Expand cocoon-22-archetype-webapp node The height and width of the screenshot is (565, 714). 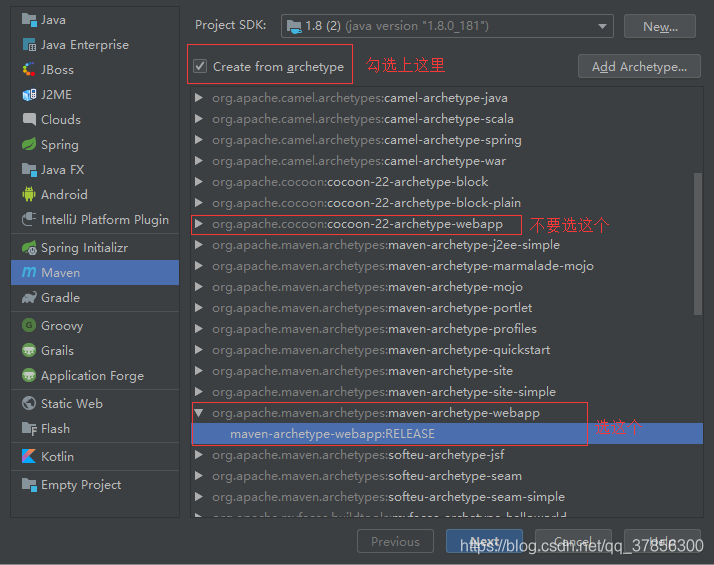click(199, 224)
